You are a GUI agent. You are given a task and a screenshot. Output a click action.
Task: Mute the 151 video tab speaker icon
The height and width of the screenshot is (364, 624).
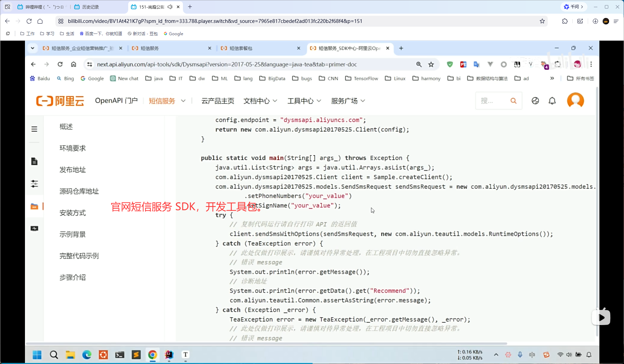[x=170, y=7]
